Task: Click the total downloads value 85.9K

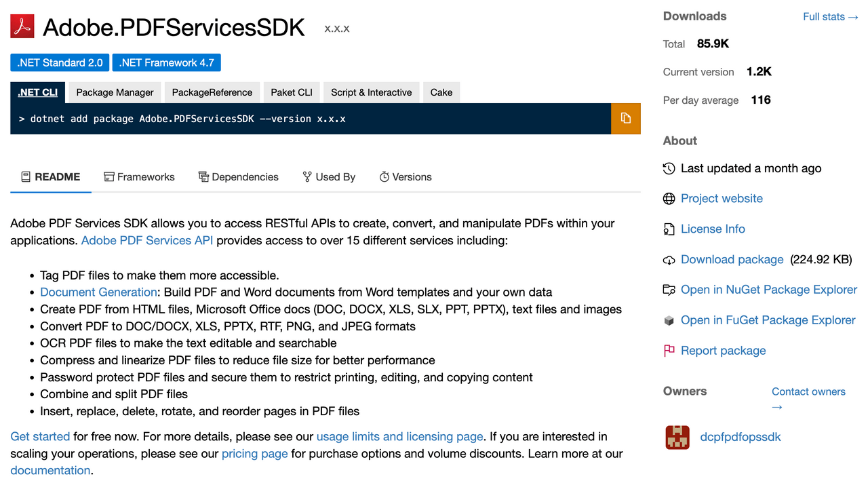Action: [x=713, y=44]
